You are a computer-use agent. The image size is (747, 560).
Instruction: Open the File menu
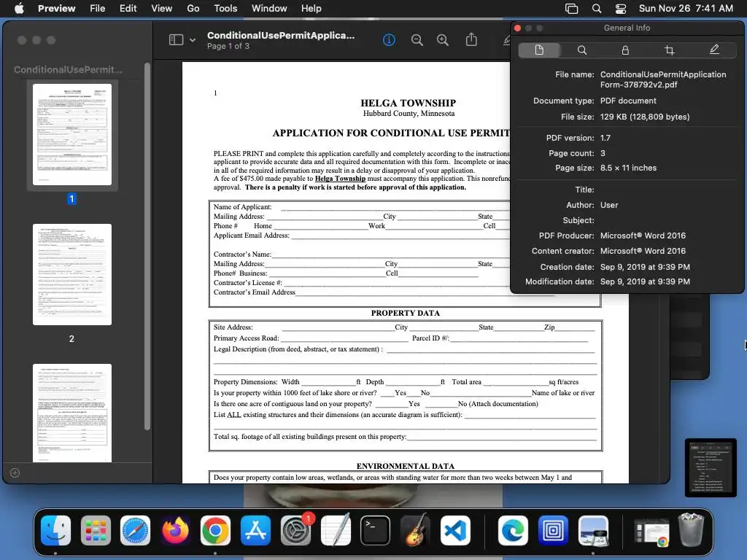[x=97, y=8]
